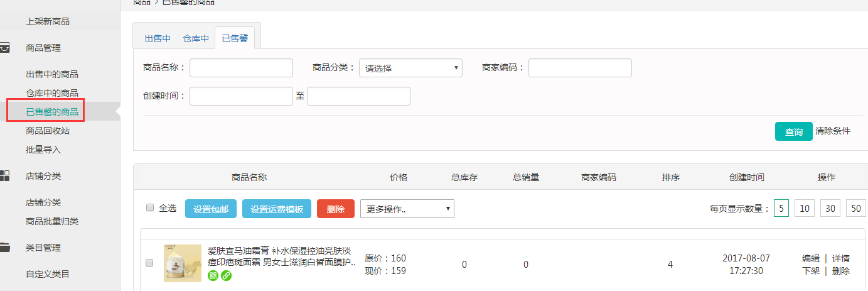Image resolution: width=868 pixels, height=291 pixels.
Task: Set items per page to 10
Action: [805, 209]
